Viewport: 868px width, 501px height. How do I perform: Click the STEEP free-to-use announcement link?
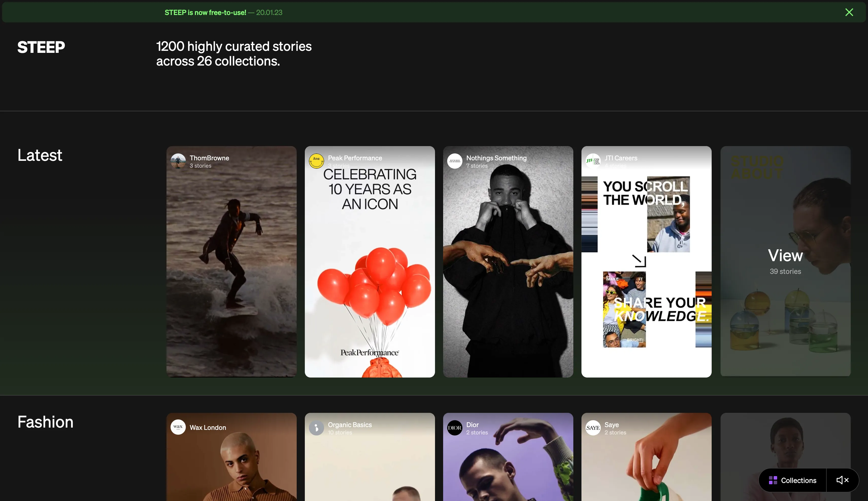[x=205, y=12]
